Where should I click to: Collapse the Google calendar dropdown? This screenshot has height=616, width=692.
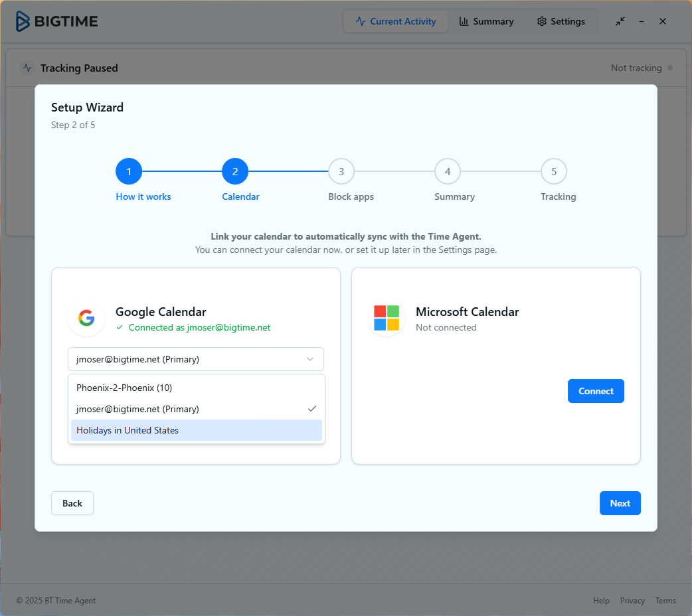click(196, 359)
